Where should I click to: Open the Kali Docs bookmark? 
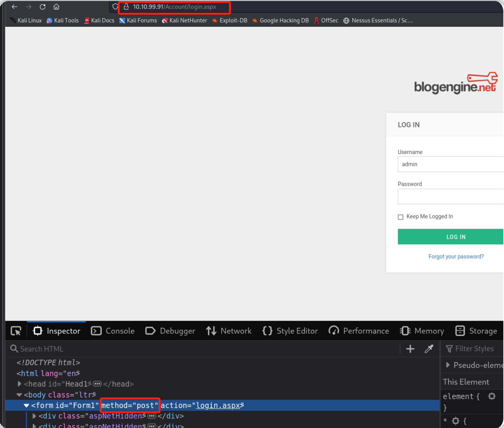coord(99,21)
